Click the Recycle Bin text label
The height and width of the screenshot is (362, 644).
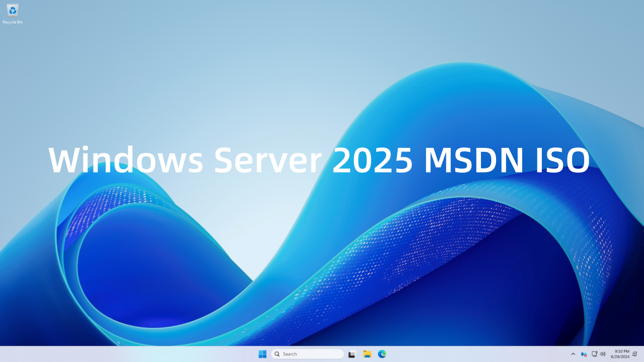(x=13, y=22)
